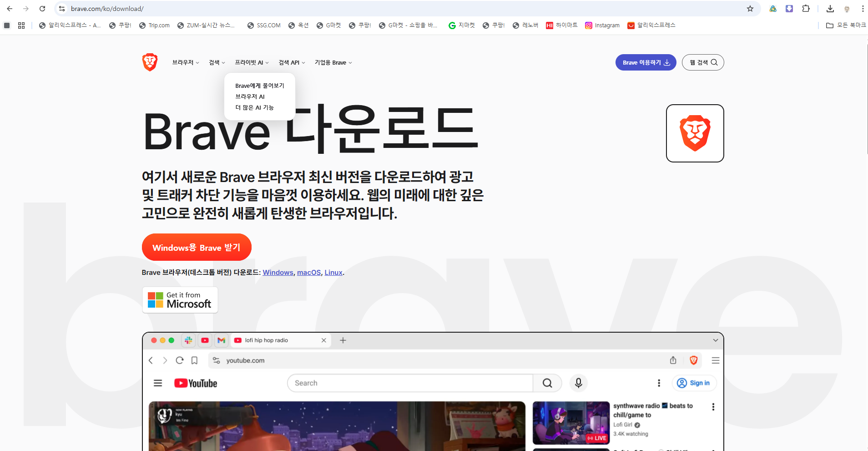Click the YouTube microphone voice search icon
Viewport: 868px width, 451px height.
point(579,383)
